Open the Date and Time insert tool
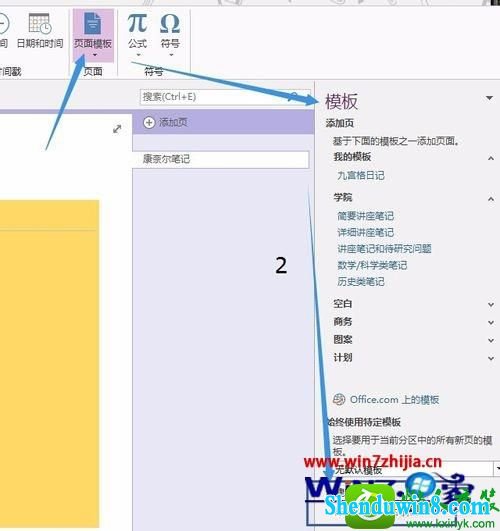 [x=40, y=30]
